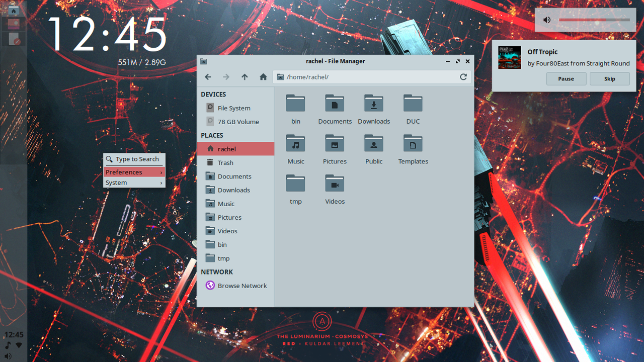Screen dimensions: 644x362
Task: Open the Downloads folder icon in the main view
Action: coord(374,103)
